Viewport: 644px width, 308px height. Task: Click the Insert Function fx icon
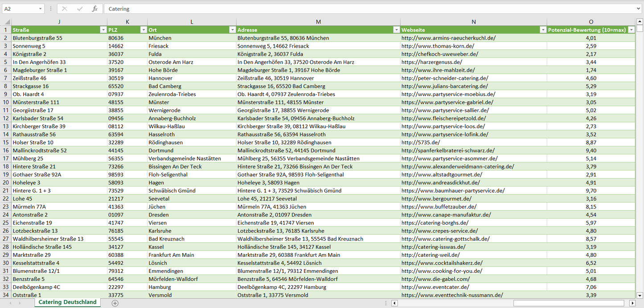[94, 9]
